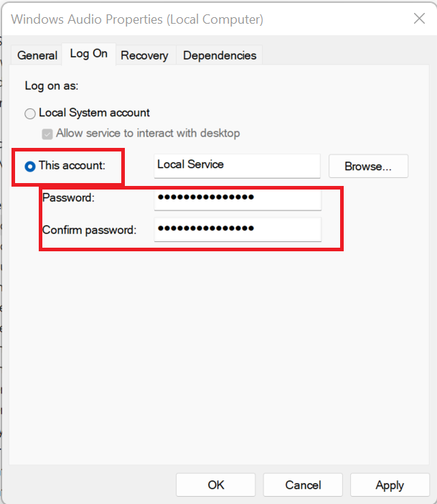This screenshot has width=437, height=504.
Task: Choose the This account radio option
Action: (30, 166)
